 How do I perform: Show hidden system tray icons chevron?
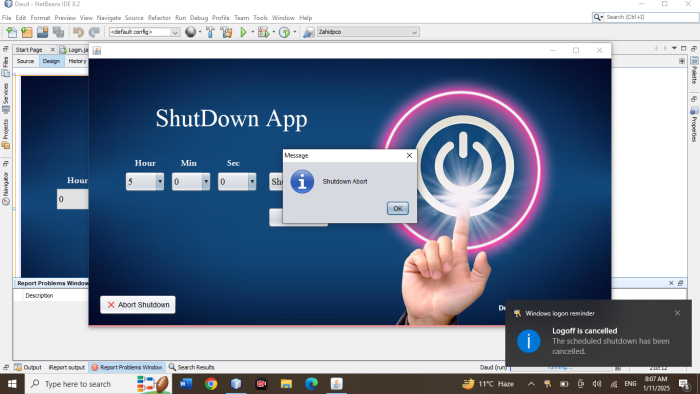coord(531,384)
